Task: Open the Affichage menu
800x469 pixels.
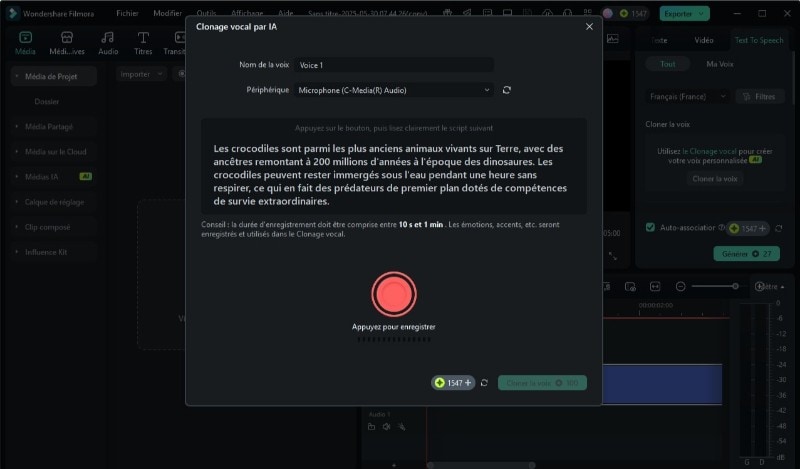Action: (247, 13)
